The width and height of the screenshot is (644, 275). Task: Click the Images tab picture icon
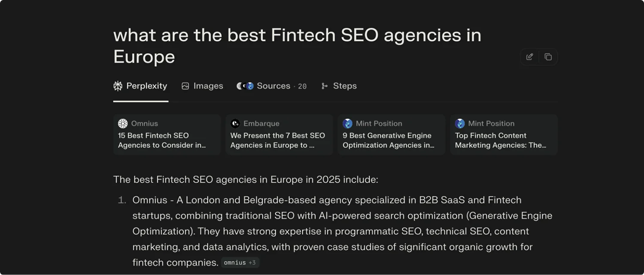coord(185,86)
